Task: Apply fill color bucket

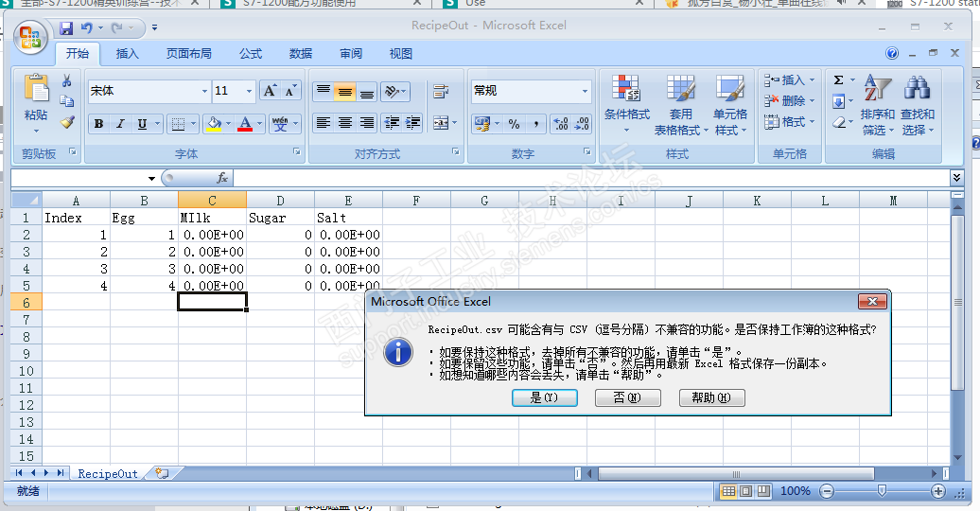Action: coord(214,124)
